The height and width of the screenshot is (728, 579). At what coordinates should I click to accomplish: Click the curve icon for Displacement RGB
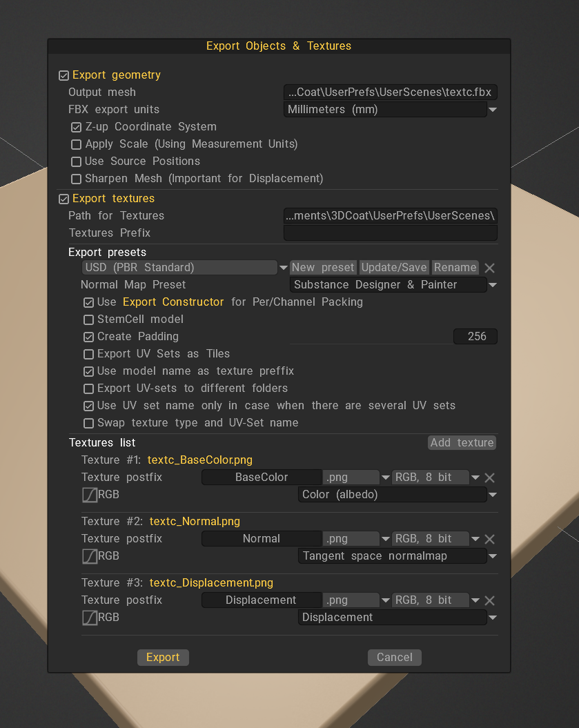coord(90,618)
